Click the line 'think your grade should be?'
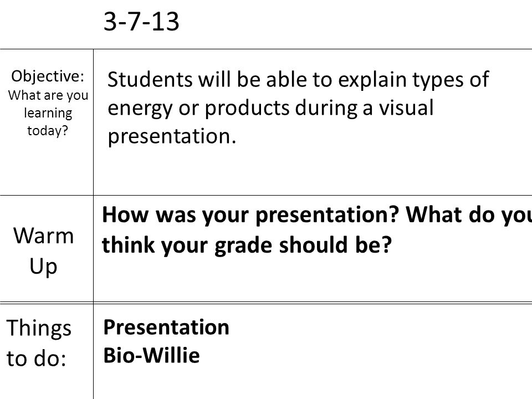 [x=247, y=245]
